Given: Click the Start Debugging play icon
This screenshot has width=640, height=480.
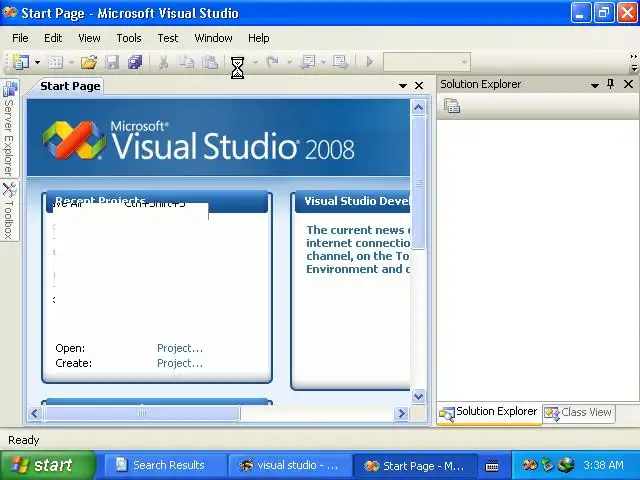Looking at the screenshot, I should 370,62.
